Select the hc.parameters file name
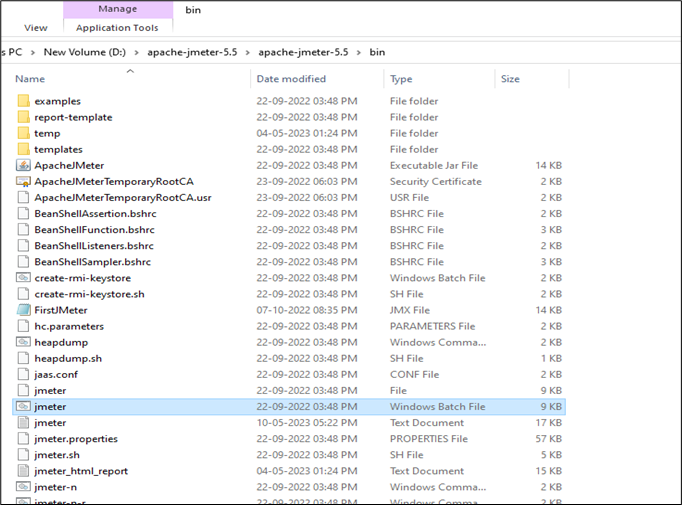The height and width of the screenshot is (505, 682). point(69,326)
